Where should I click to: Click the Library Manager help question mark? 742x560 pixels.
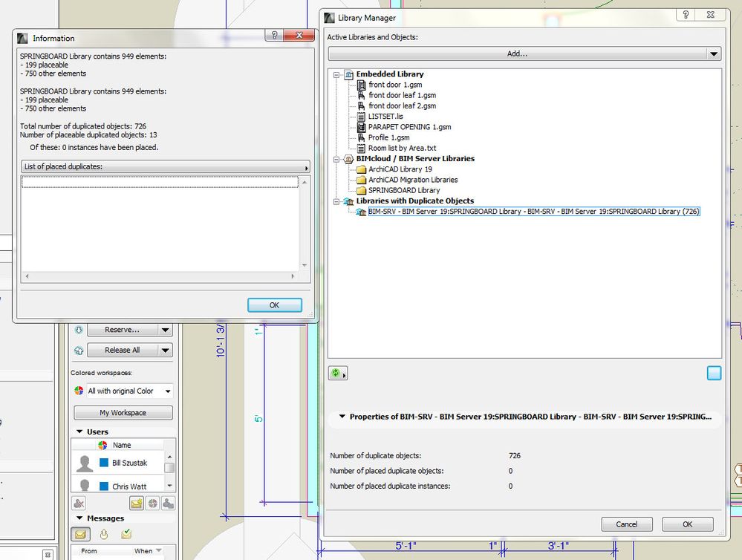(686, 16)
